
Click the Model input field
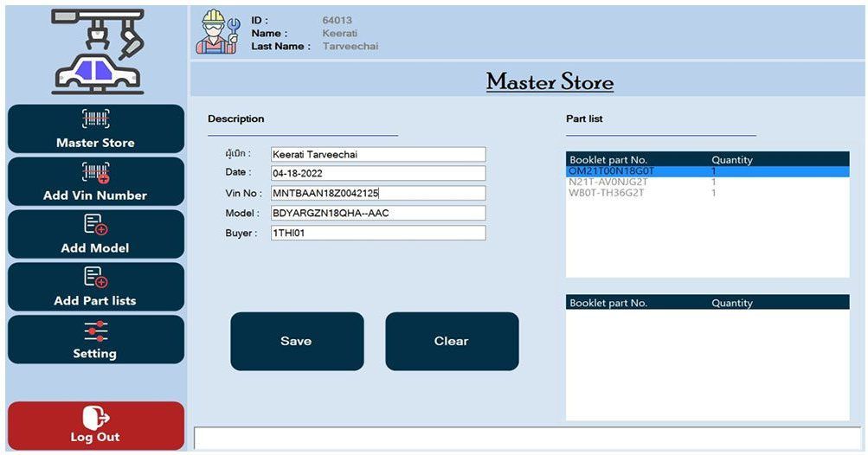(378, 213)
